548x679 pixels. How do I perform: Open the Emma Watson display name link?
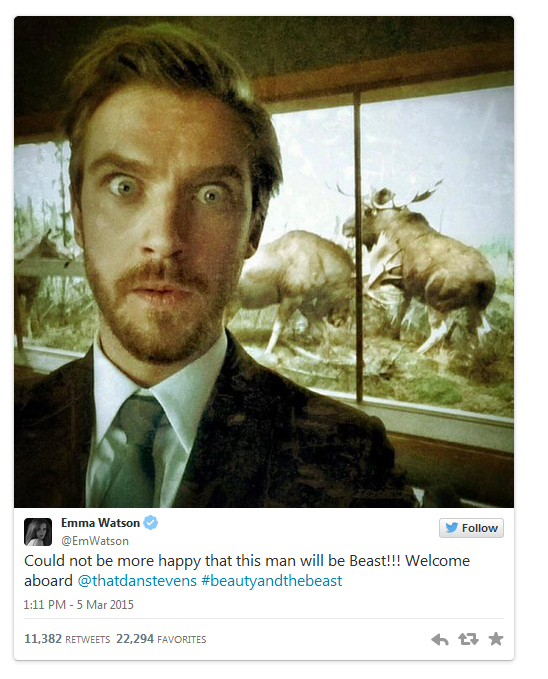(x=101, y=523)
